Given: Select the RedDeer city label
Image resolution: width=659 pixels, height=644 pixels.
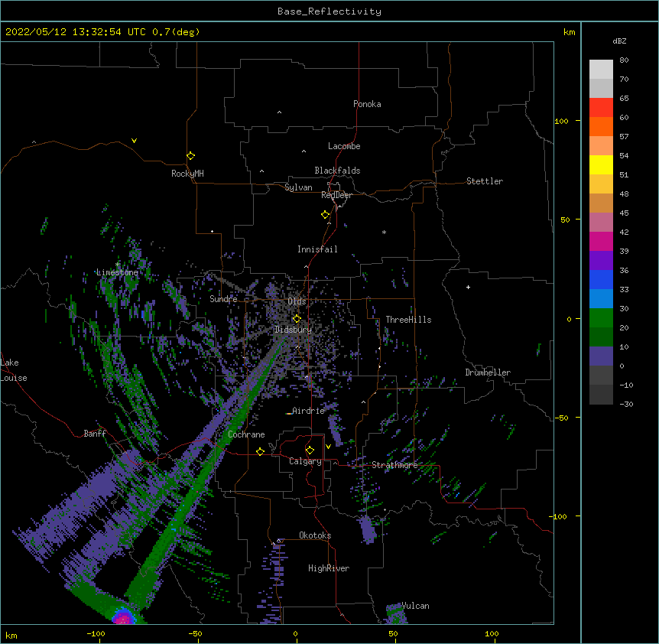Looking at the screenshot, I should pyautogui.click(x=336, y=195).
